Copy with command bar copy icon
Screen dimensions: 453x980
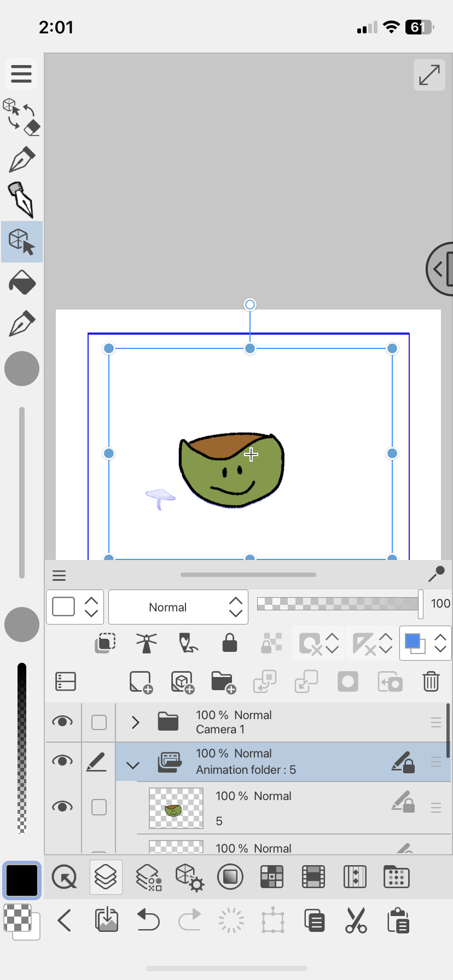(314, 921)
